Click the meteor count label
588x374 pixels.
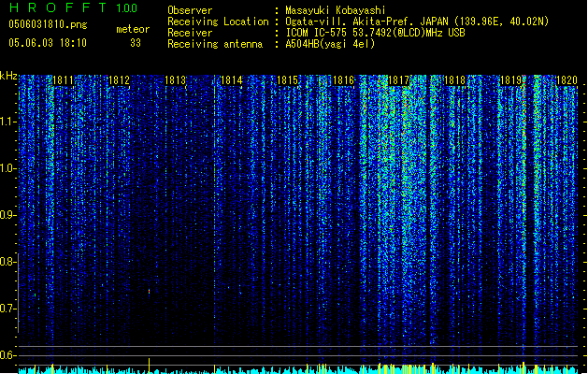[133, 29]
